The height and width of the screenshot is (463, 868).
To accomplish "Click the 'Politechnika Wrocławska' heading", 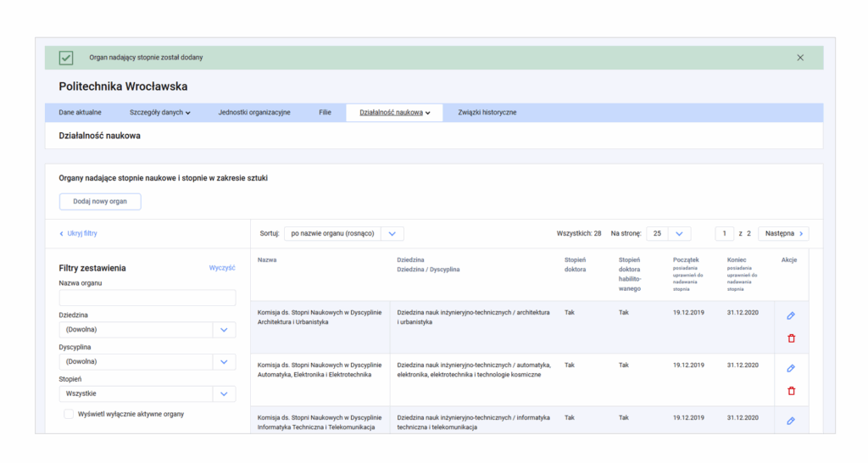I will coord(124,86).
